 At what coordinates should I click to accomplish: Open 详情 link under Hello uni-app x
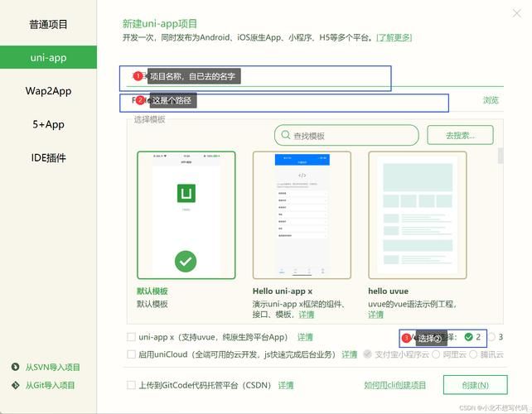coord(306,315)
